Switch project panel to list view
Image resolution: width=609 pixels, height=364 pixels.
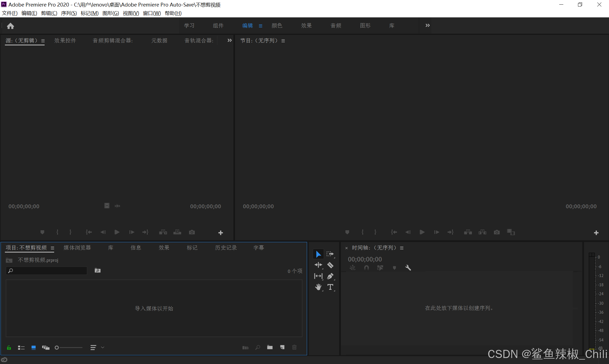click(21, 347)
